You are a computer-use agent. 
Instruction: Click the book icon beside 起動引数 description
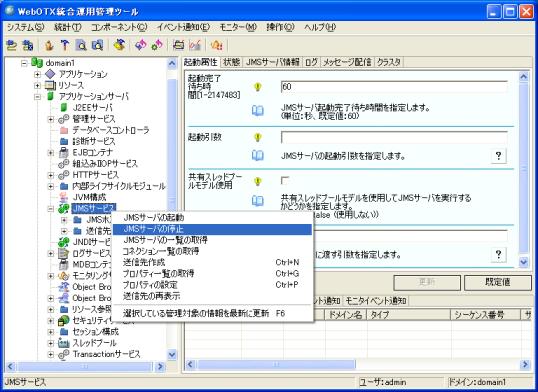(x=258, y=155)
